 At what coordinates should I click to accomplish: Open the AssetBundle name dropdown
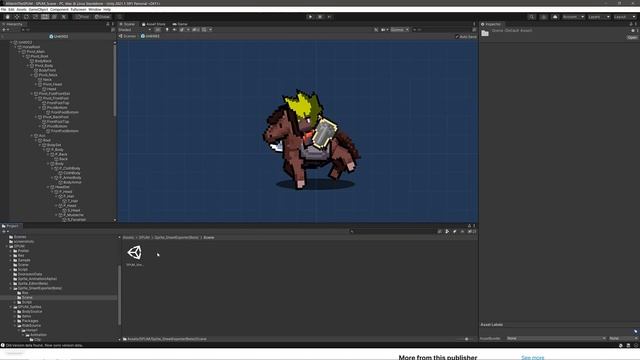click(556, 338)
